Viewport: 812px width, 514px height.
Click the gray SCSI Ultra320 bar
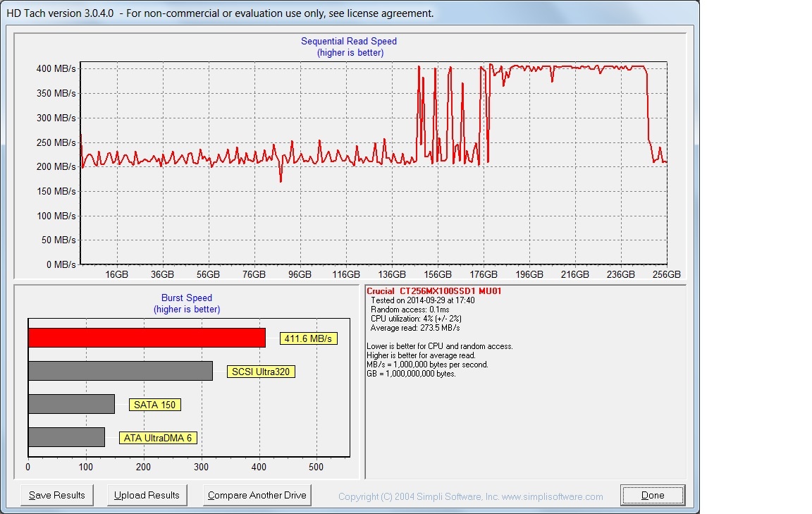(x=121, y=371)
